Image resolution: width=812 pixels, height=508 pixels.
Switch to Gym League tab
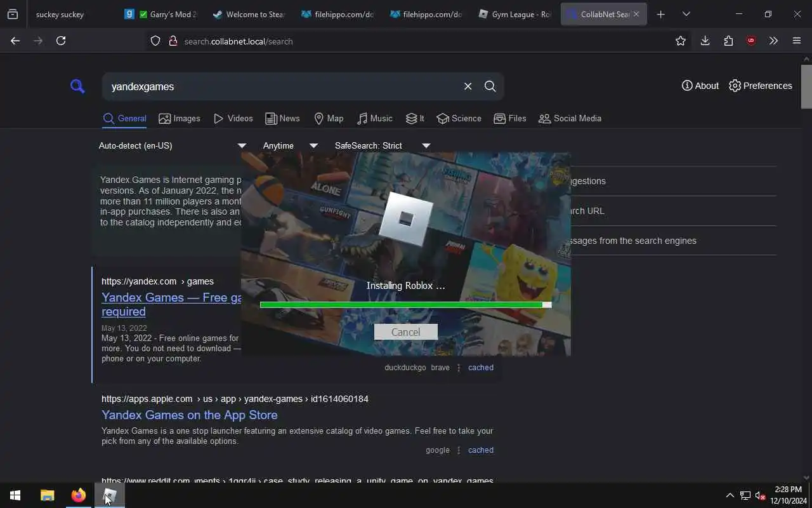[x=515, y=14]
